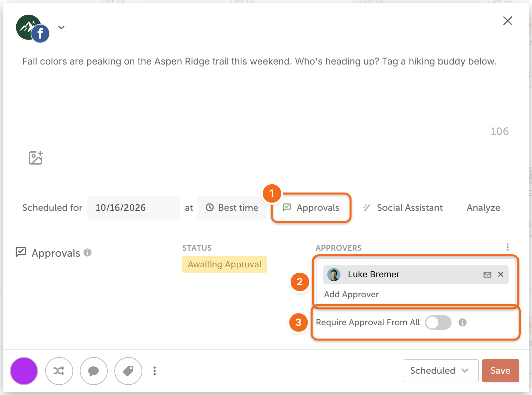Viewport: 532px width, 395px height.
Task: Click the shuffle icon button
Action: (59, 371)
